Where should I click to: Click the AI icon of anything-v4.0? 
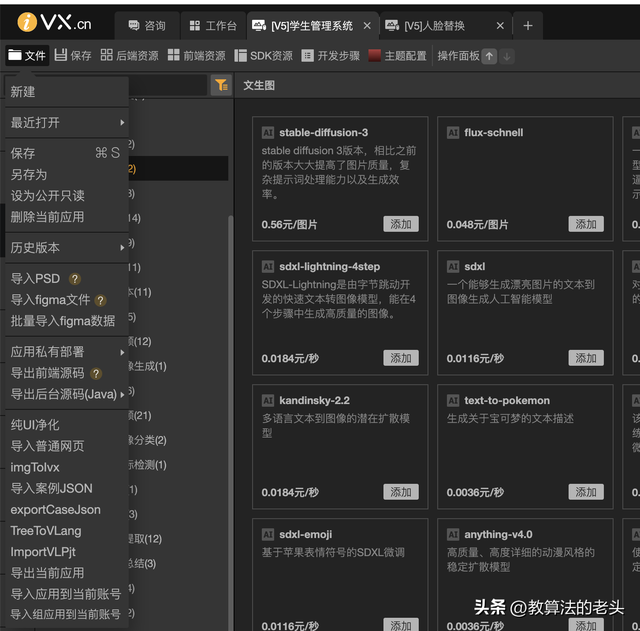click(x=453, y=535)
